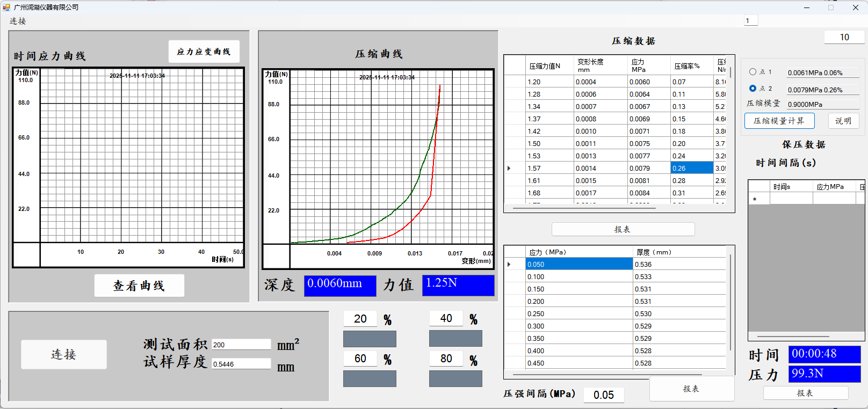Click the large 连接 button
The height and width of the screenshot is (409, 868).
pos(64,354)
